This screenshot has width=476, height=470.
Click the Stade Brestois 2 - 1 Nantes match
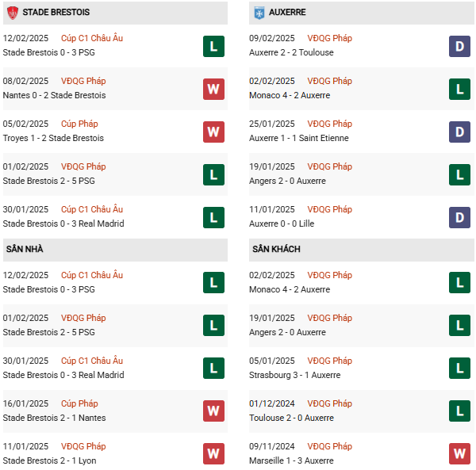(x=54, y=418)
